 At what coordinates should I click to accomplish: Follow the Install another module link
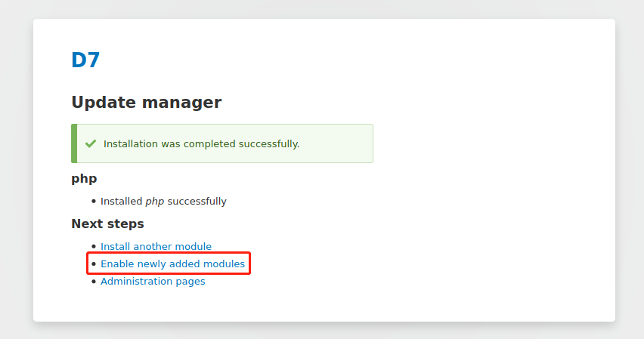(156, 246)
